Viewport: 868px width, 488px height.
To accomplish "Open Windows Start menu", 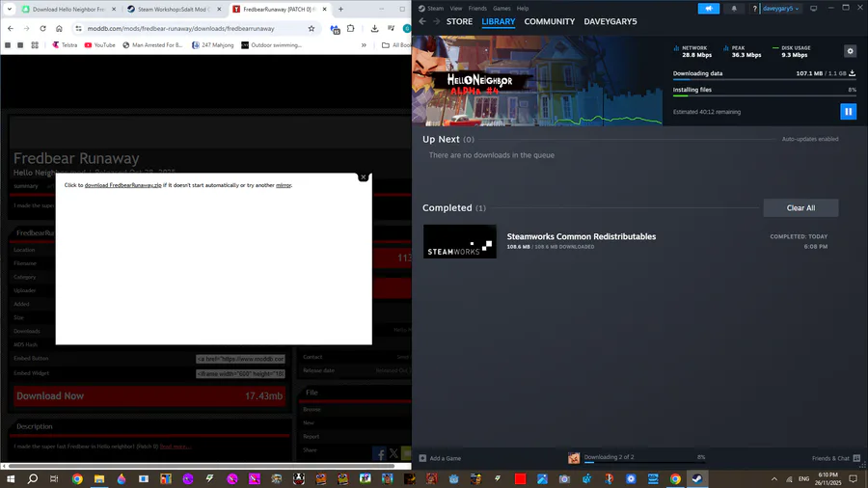I will click(x=10, y=478).
